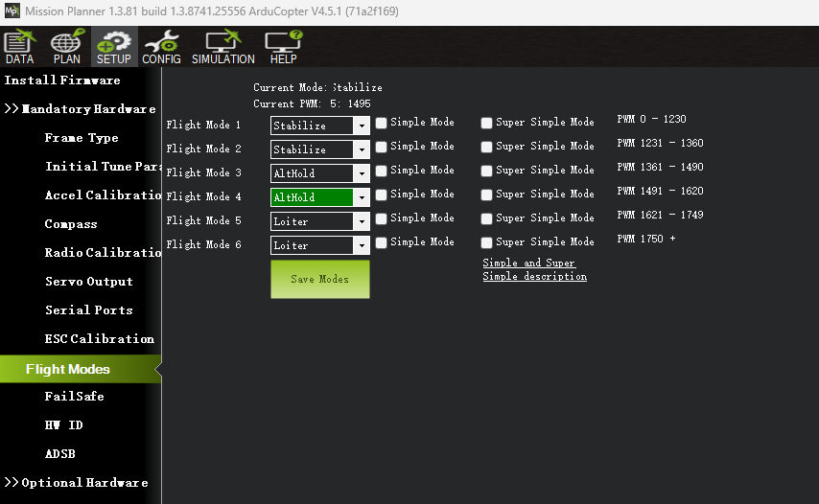Enable Simple Mode for Flight Mode 2
The image size is (819, 504).
click(382, 147)
